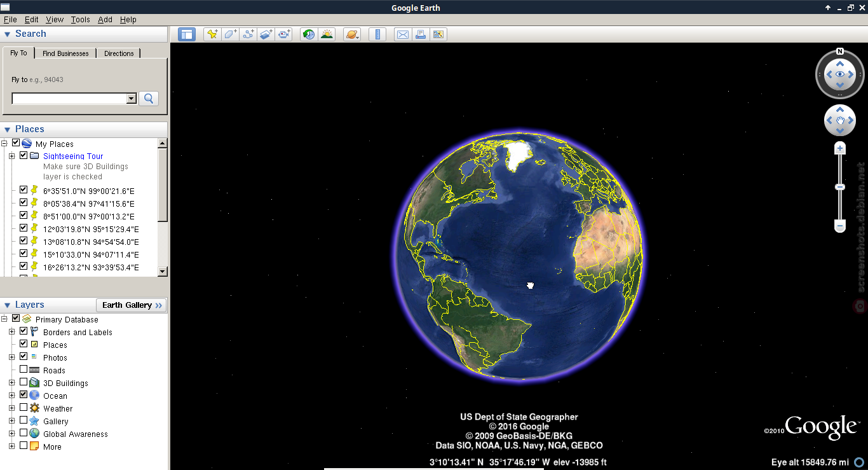Uncheck placemark 8°05'38.4"N 97°41'15.6"E checkbox

[24, 203]
